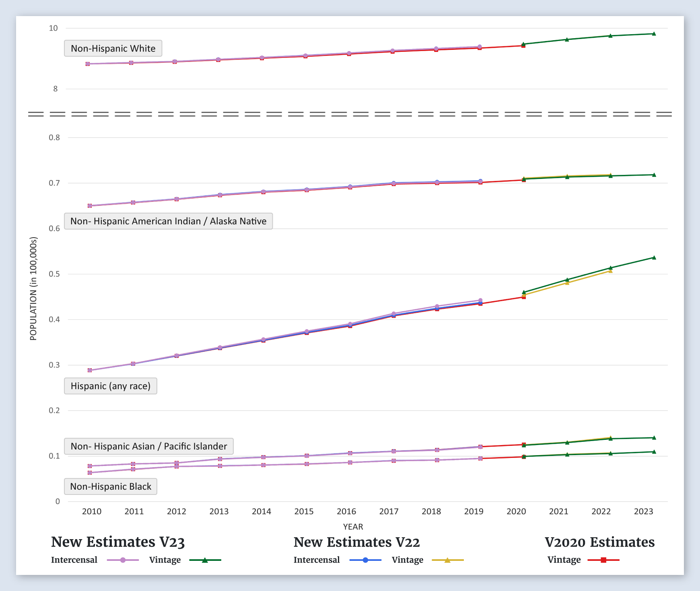Click the New Estimates V22 heading
Screen dimensions: 700x591
click(x=356, y=542)
